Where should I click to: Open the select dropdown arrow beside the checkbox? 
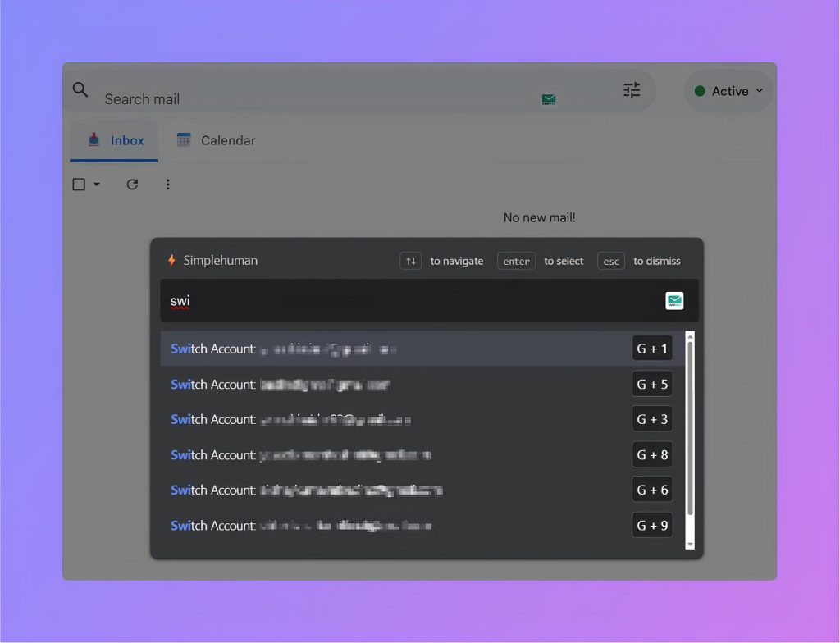tap(97, 184)
